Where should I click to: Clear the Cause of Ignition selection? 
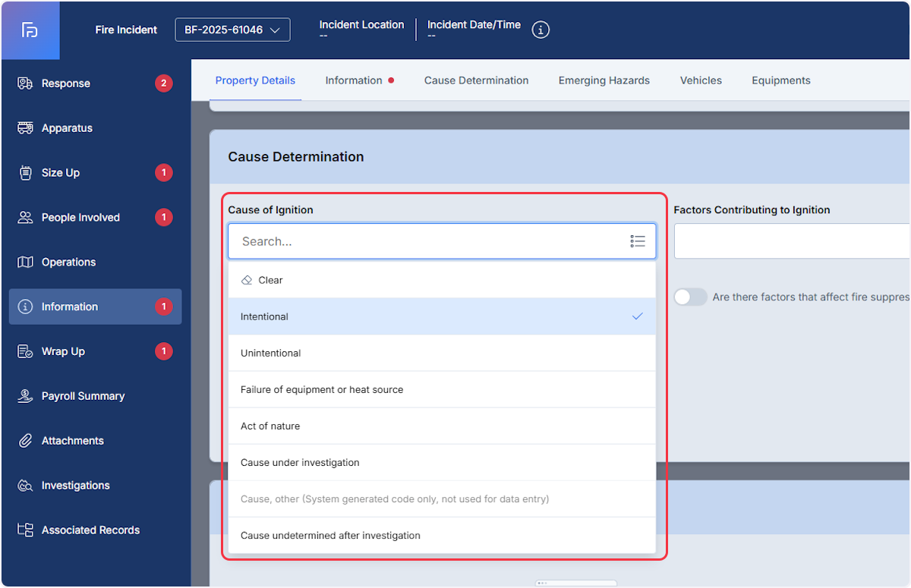pyautogui.click(x=442, y=280)
